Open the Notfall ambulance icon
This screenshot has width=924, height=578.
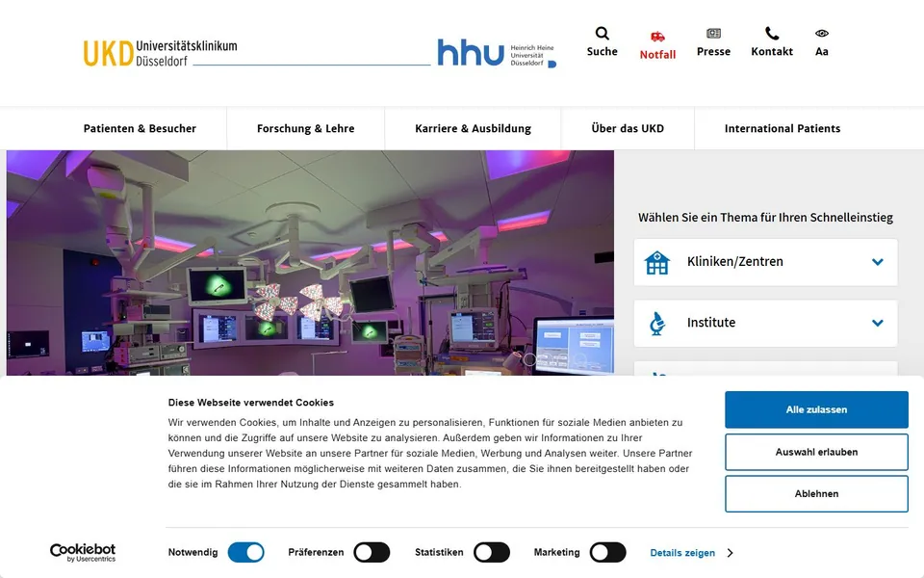pyautogui.click(x=657, y=37)
